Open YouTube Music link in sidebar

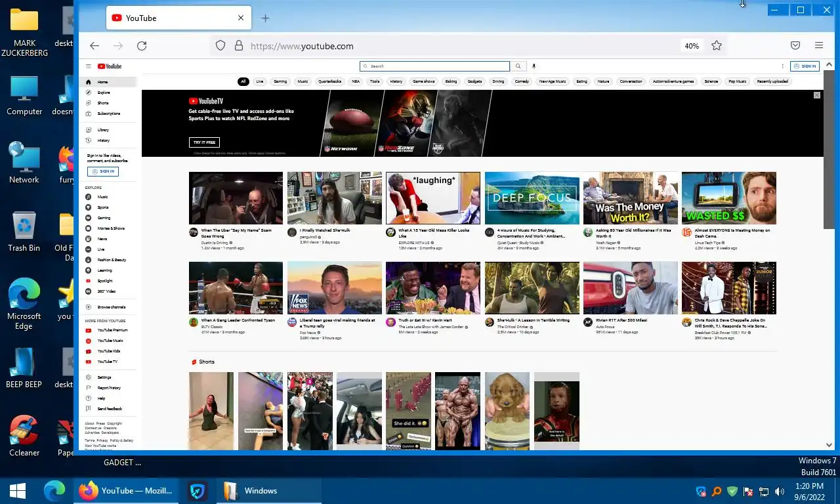[108, 341]
